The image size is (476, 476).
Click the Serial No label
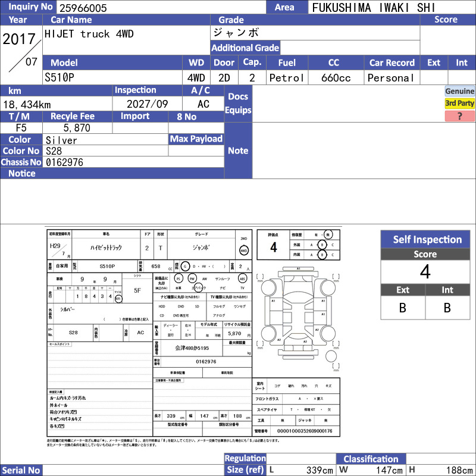click(21, 470)
